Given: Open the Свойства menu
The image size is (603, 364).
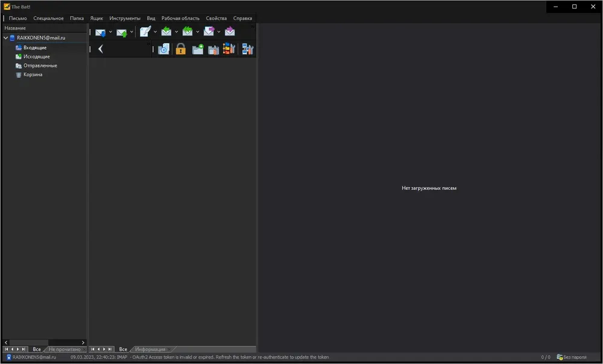Looking at the screenshot, I should click(x=216, y=18).
